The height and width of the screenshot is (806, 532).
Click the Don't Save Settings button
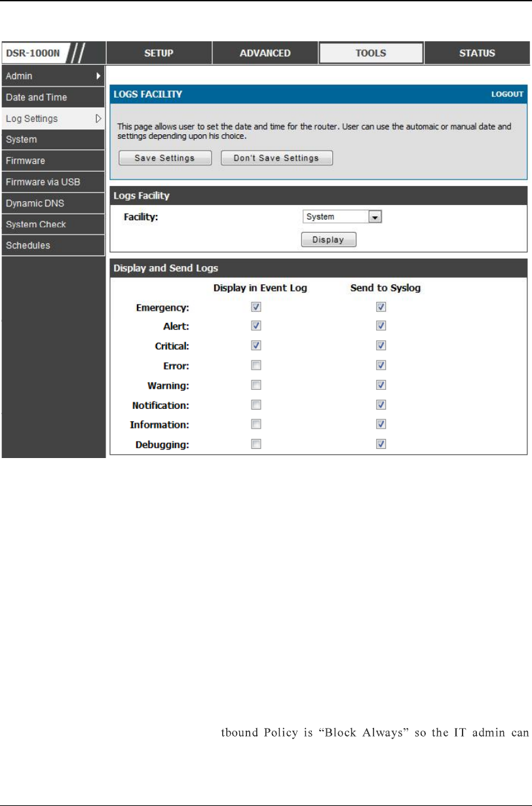[x=276, y=158]
